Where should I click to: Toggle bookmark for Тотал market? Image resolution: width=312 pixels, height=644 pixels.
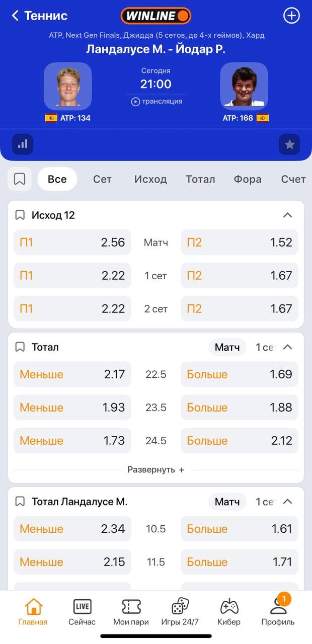pyautogui.click(x=20, y=347)
